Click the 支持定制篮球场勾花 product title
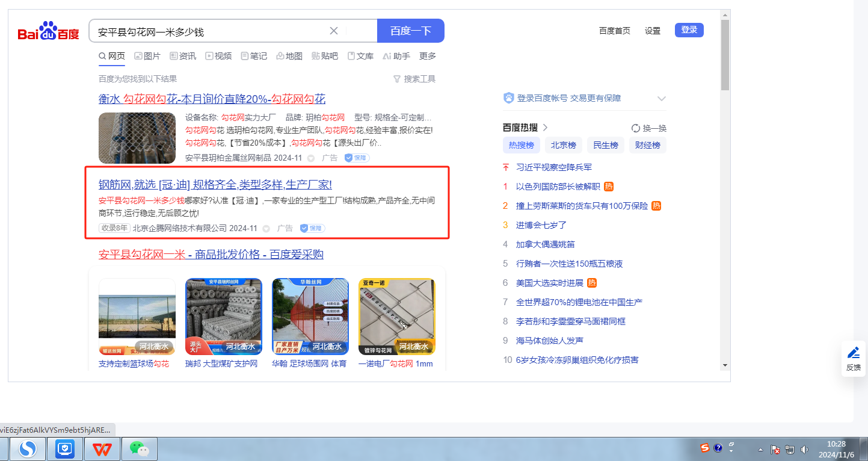The image size is (868, 461). tap(134, 364)
